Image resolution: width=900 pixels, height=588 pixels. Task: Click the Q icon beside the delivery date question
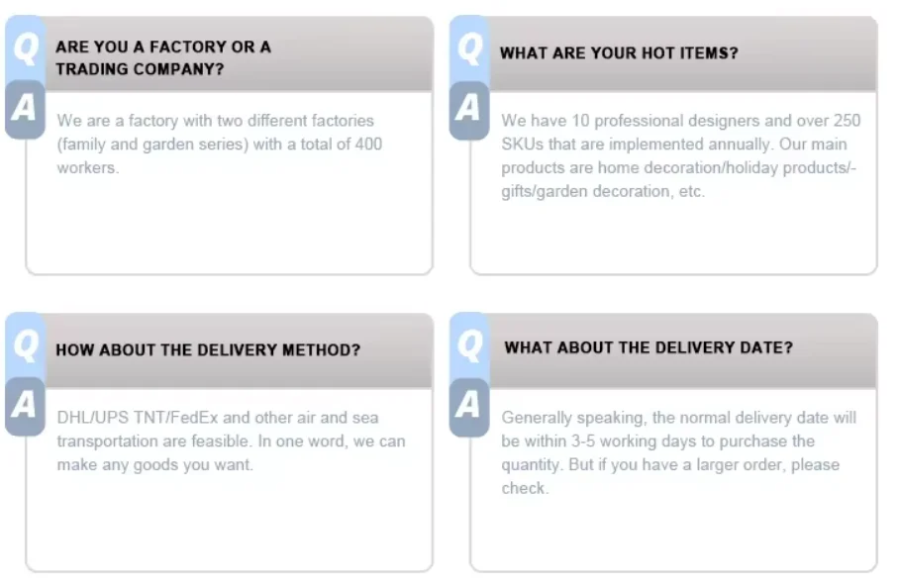tap(468, 345)
